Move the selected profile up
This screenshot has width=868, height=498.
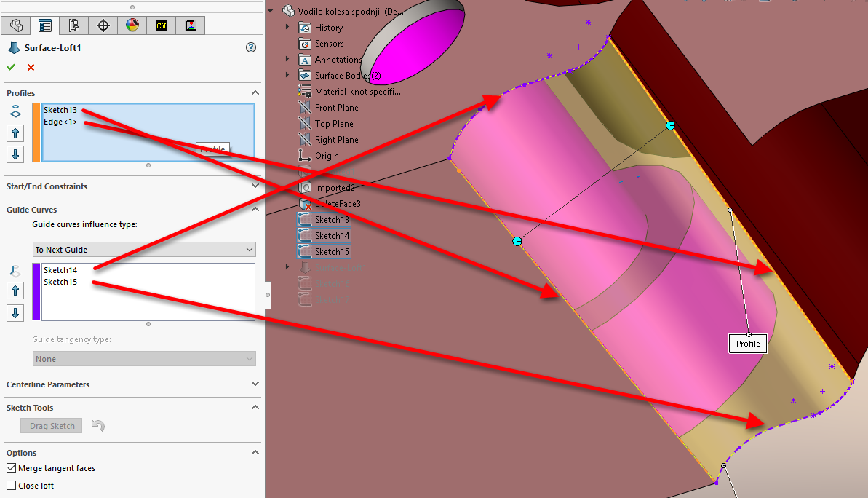coord(16,133)
